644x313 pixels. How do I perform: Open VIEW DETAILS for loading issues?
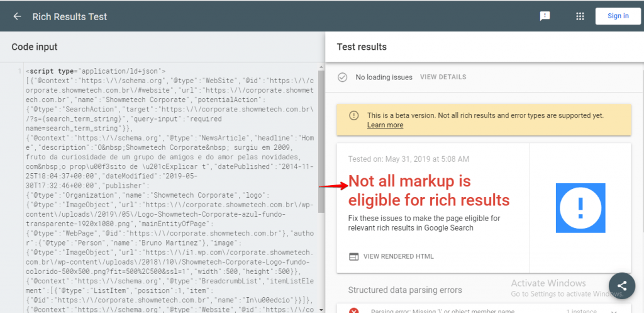pos(443,77)
